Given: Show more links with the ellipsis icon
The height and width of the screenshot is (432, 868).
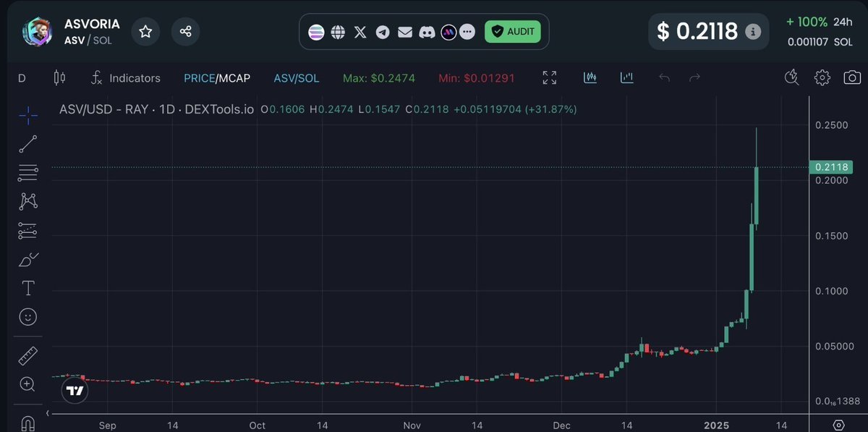Looking at the screenshot, I should 467,32.
